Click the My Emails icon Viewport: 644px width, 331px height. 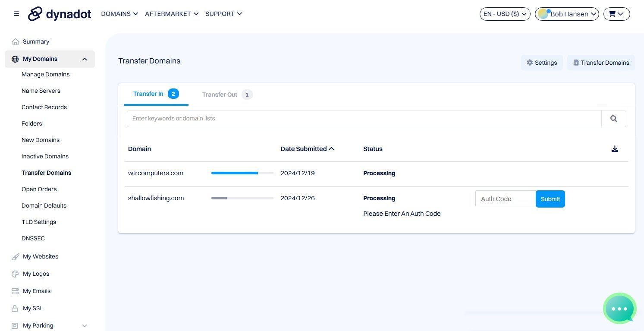(x=15, y=291)
